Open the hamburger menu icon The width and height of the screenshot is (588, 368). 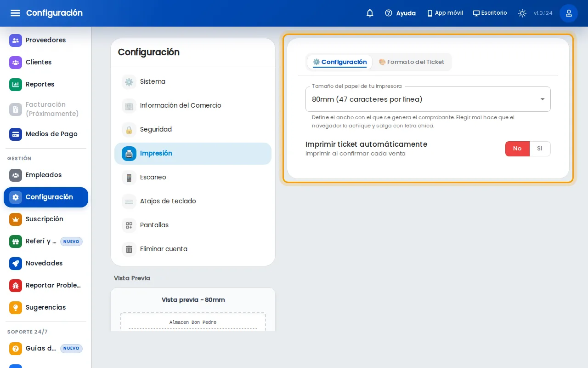point(15,13)
